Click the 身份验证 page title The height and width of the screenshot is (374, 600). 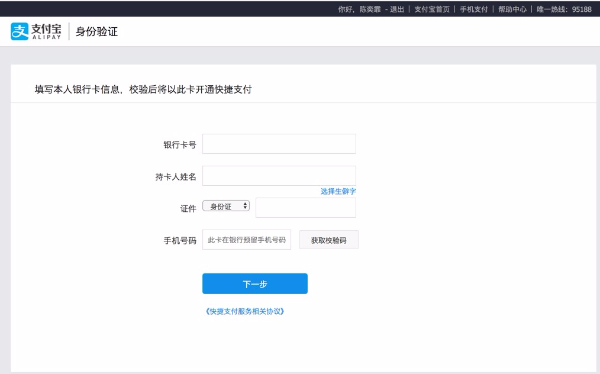click(97, 31)
